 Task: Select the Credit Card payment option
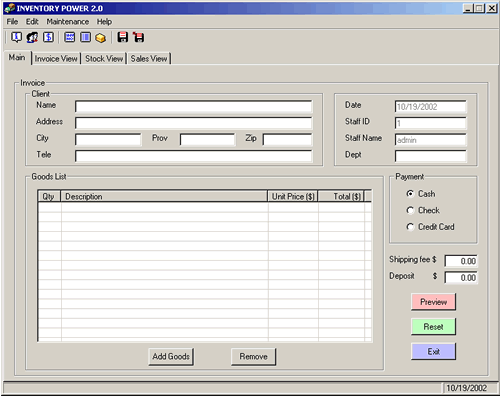click(430, 227)
